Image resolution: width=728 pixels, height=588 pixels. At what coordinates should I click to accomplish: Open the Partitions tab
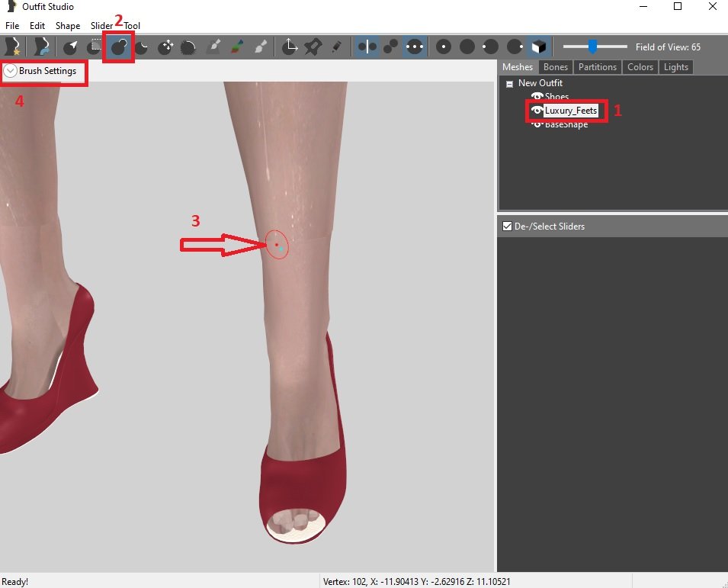tap(597, 67)
